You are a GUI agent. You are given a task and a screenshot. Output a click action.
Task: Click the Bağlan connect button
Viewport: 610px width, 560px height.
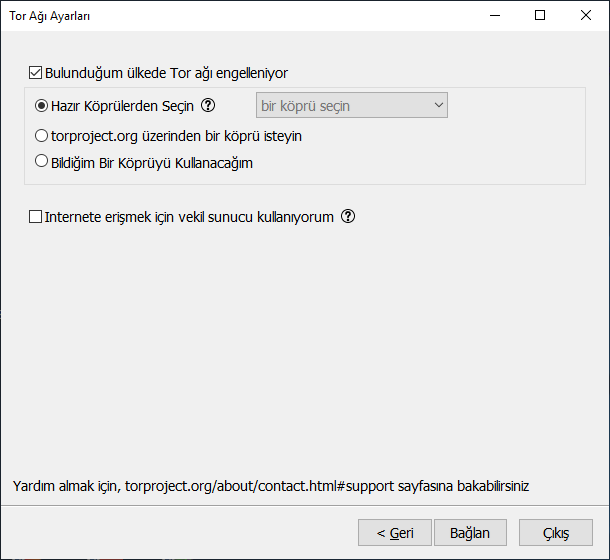point(469,532)
